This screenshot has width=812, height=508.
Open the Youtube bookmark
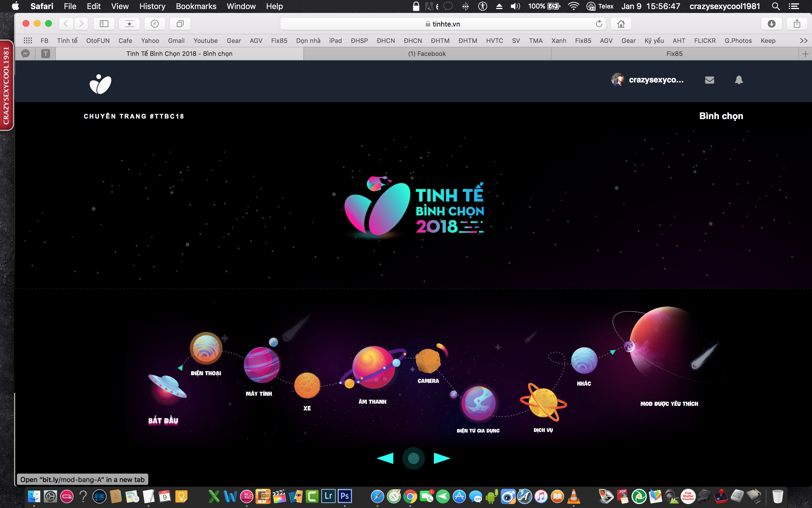click(x=205, y=41)
